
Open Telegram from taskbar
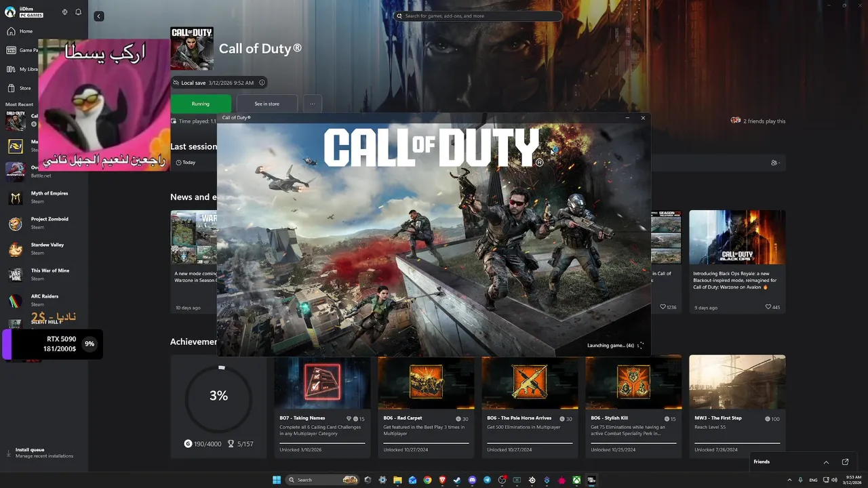click(x=487, y=480)
